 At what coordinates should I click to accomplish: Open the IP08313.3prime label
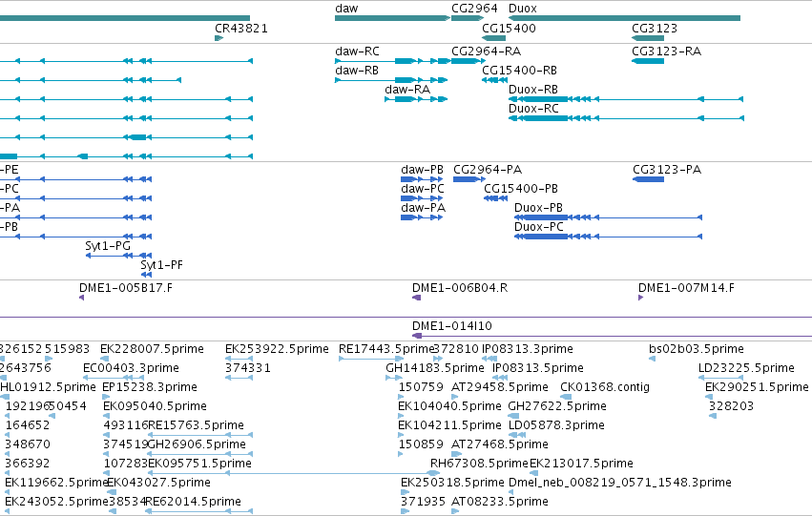(527, 349)
